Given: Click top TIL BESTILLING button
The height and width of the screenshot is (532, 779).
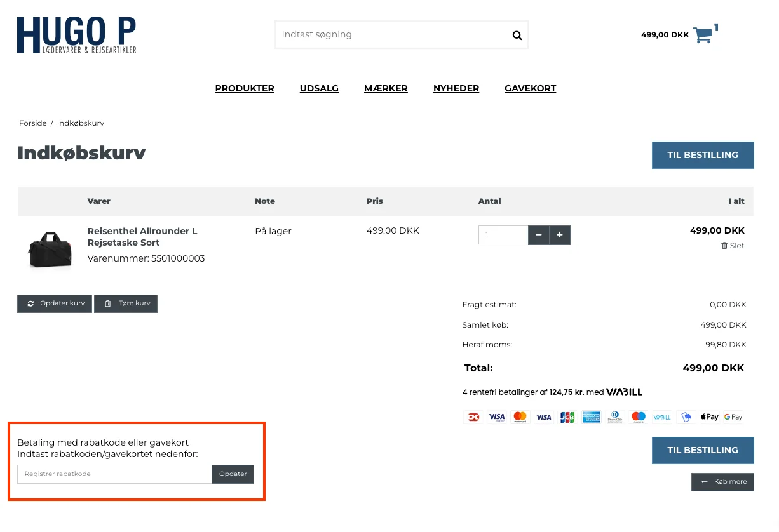Looking at the screenshot, I should 702,155.
